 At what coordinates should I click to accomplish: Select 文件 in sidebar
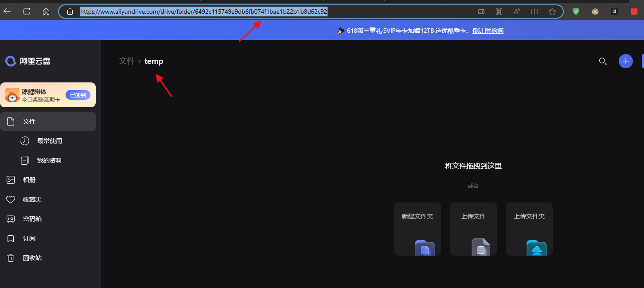pyautogui.click(x=48, y=121)
